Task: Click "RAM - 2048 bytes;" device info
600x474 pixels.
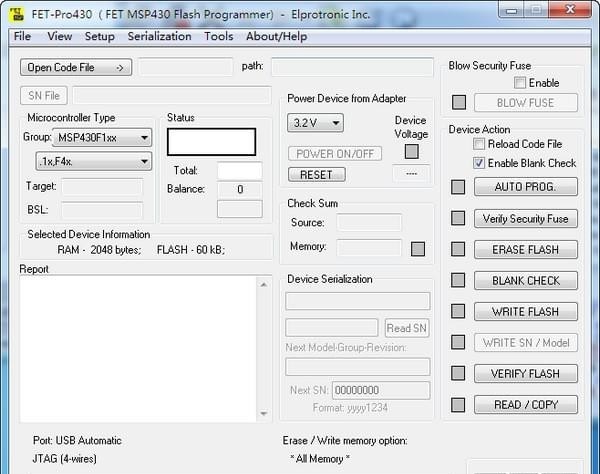Action: click(99, 250)
